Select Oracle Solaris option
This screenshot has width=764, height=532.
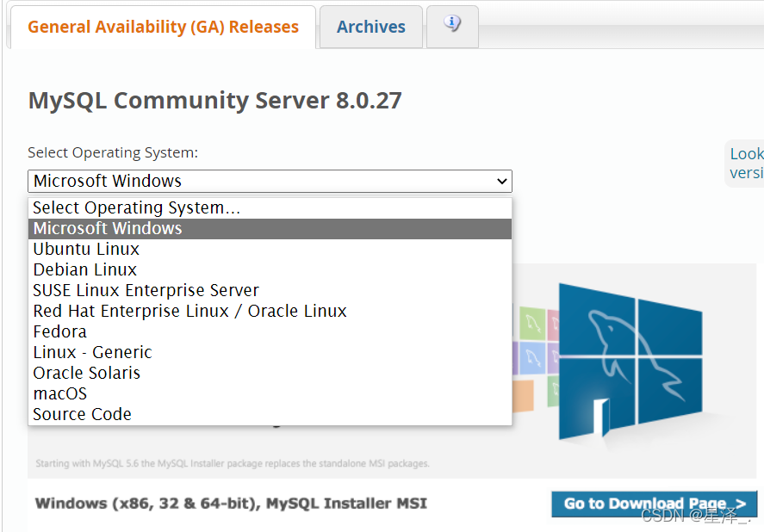pos(86,373)
